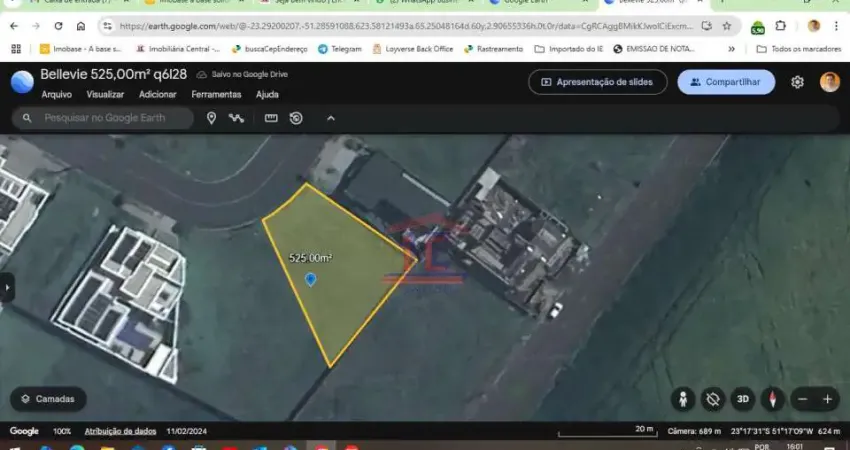Click the 11/02/2024 imagery date

(x=186, y=432)
